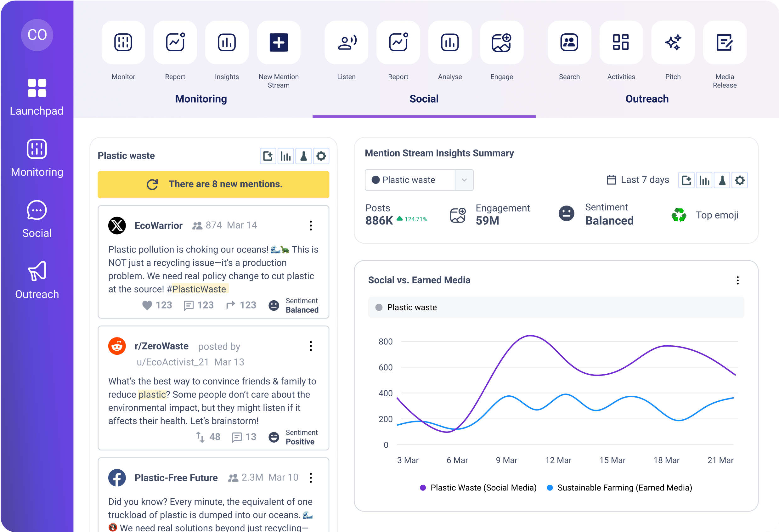Screen dimensions: 779x532
Task: Open the Activities panel in Outreach
Action: (621, 42)
